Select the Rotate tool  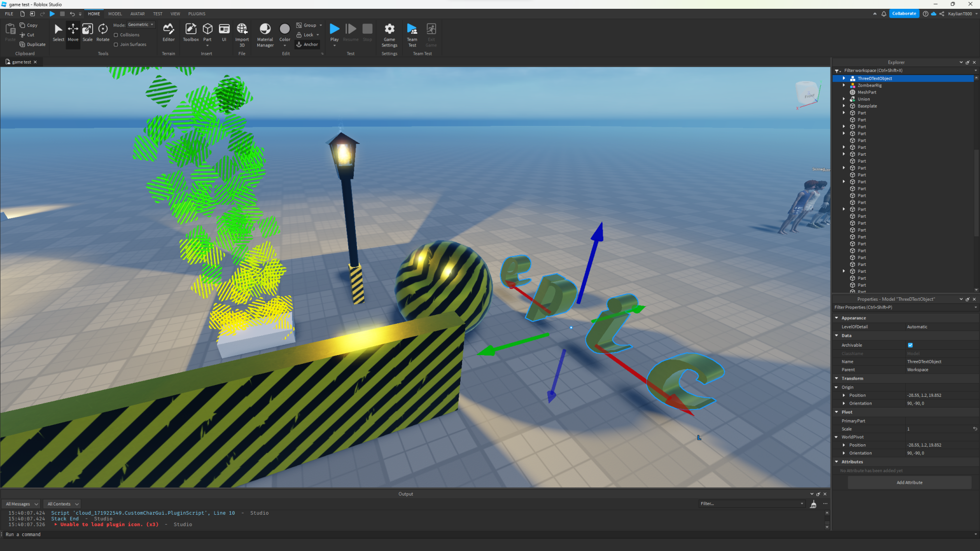point(102,33)
